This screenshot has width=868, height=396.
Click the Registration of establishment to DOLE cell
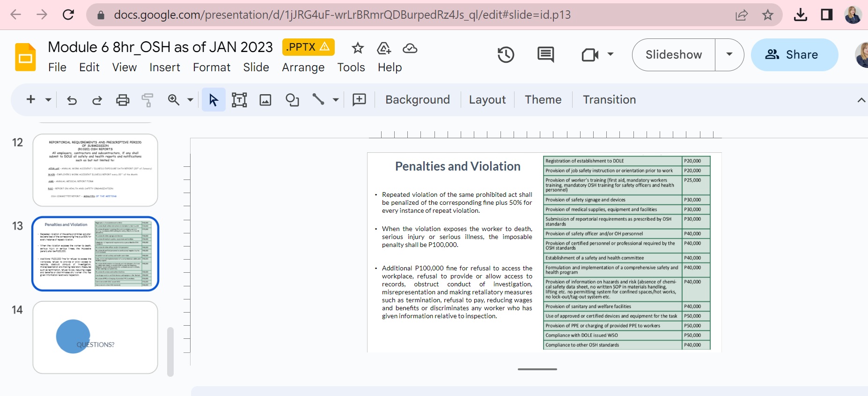tap(613, 161)
